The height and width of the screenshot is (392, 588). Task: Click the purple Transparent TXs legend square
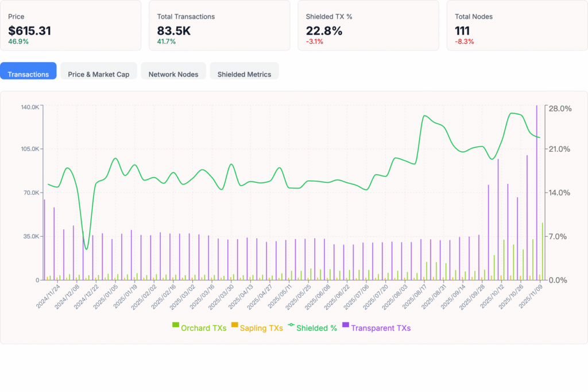(346, 326)
